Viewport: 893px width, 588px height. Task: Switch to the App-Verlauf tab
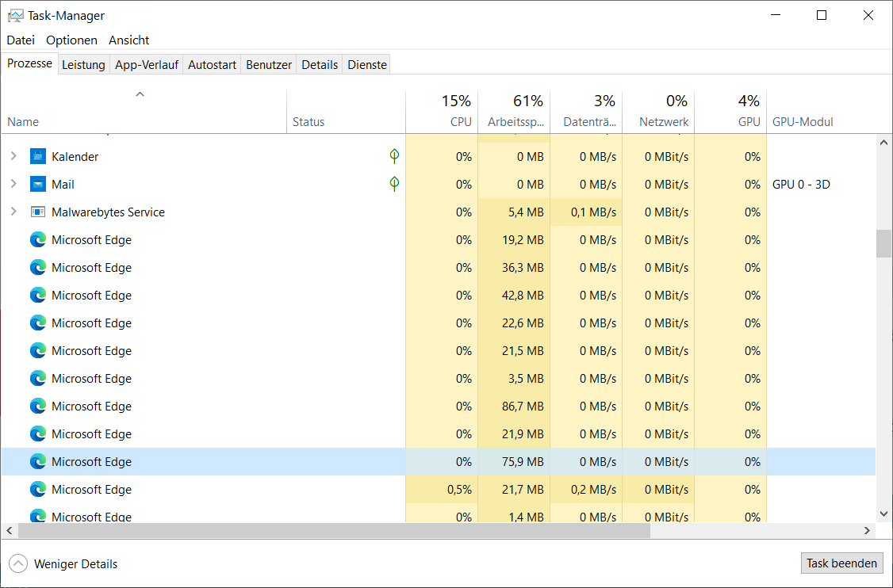147,65
